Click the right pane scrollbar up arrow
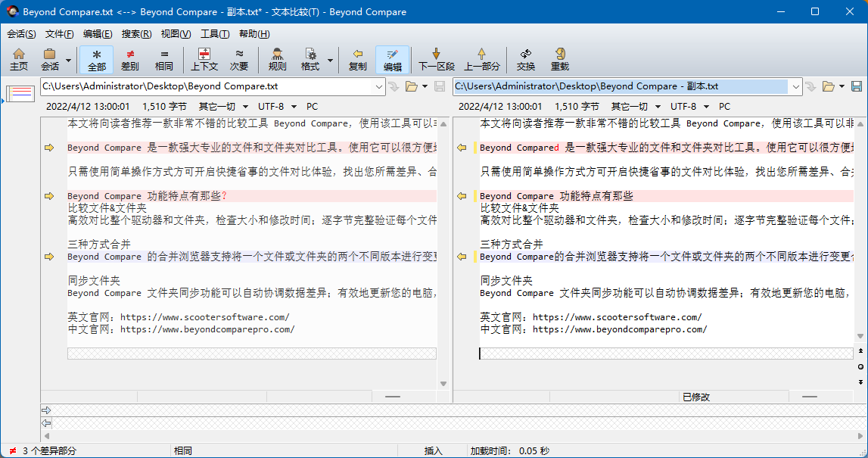 pos(860,124)
